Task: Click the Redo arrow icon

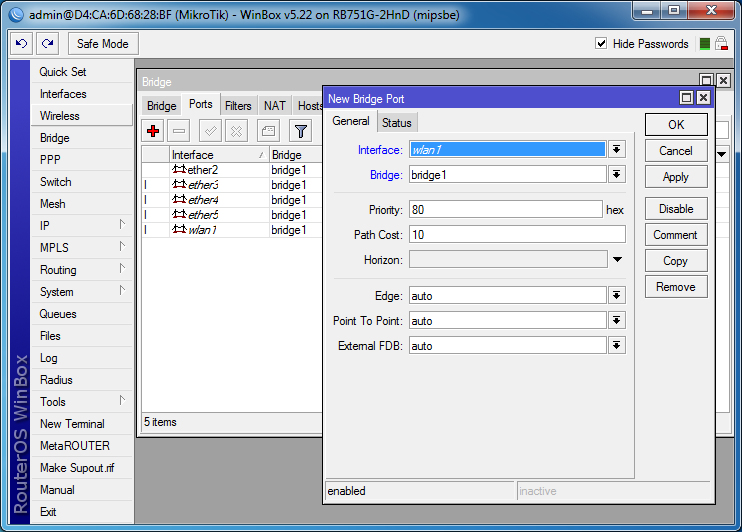Action: tap(47, 44)
